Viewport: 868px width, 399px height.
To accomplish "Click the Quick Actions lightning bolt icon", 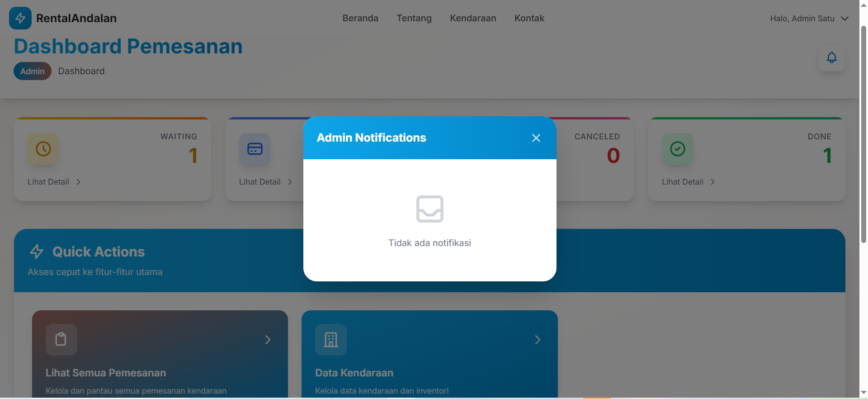I will click(37, 252).
